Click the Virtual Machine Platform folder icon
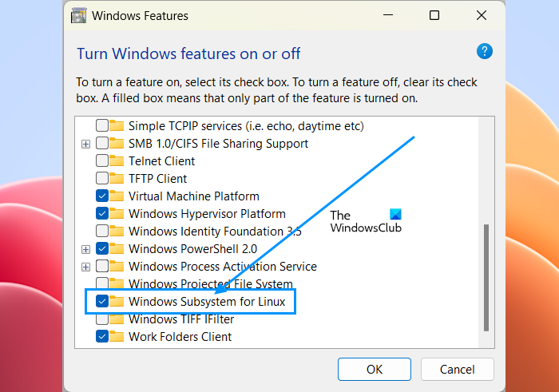 pos(118,196)
